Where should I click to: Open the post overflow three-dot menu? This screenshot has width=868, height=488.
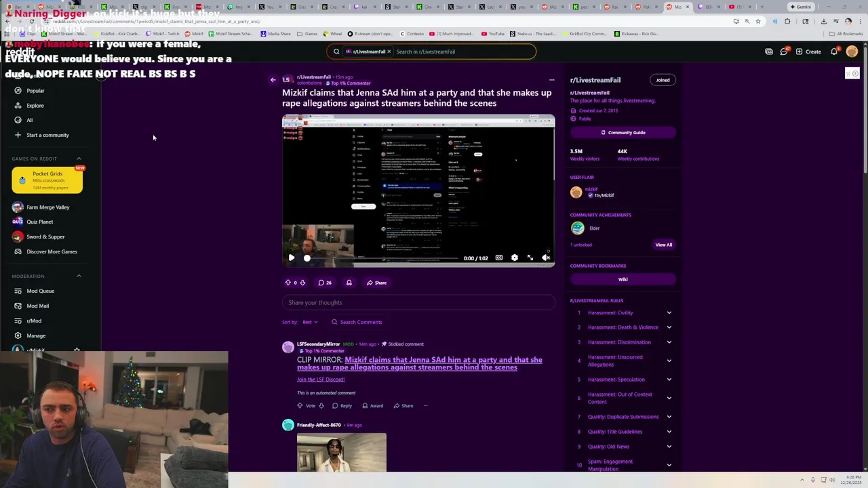pyautogui.click(x=551, y=80)
